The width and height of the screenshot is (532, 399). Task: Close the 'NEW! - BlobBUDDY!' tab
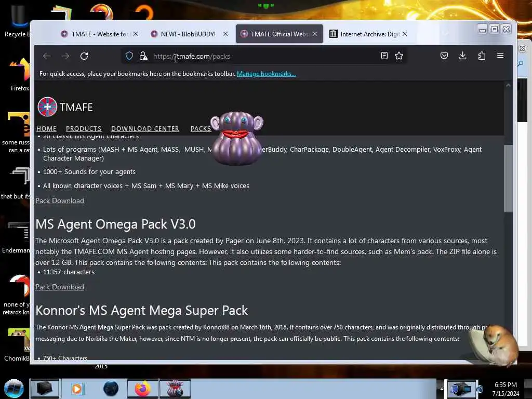(225, 34)
